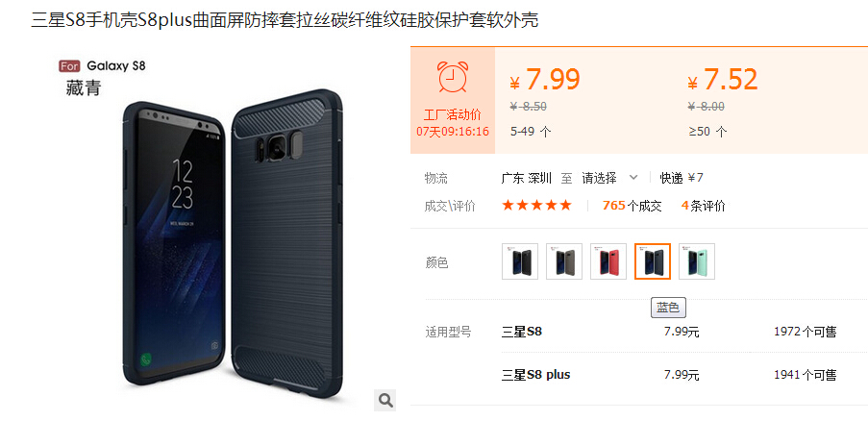The image size is (868, 421).
Task: Open the shipping destination 请选择 dropdown
Action: pyautogui.click(x=609, y=178)
